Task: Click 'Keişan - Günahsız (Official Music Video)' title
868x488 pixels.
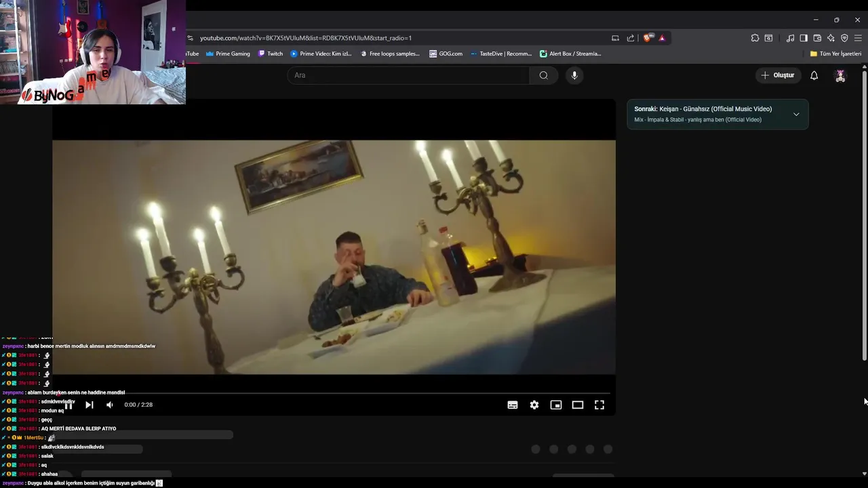Action: coord(715,108)
